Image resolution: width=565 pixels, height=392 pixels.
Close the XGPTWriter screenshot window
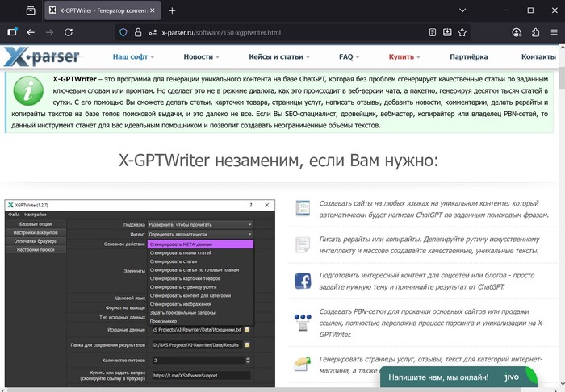pyautogui.click(x=267, y=205)
